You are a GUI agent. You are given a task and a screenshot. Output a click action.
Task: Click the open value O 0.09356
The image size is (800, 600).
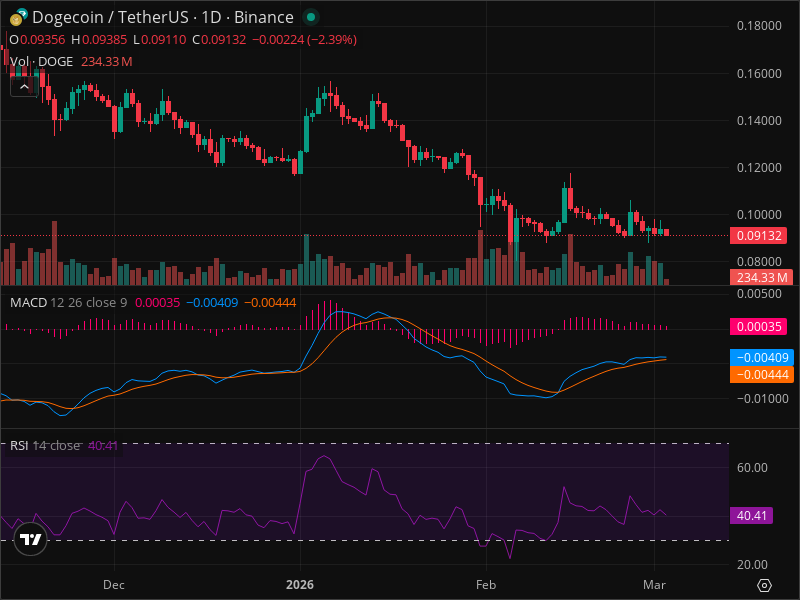coord(37,40)
